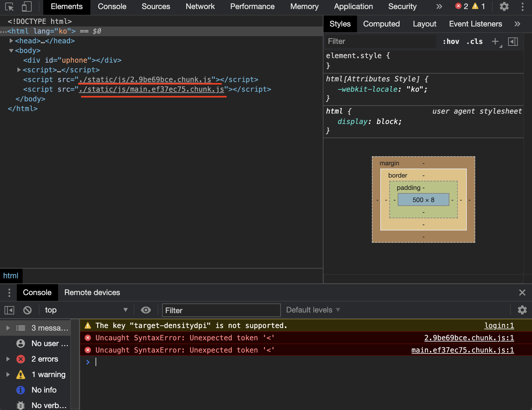Click the console Filter input field
The width and height of the screenshot is (532, 410).
point(221,310)
